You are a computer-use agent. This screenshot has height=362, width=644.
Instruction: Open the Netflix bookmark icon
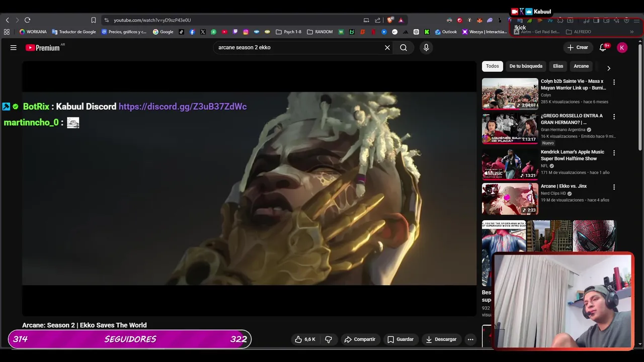(x=373, y=32)
